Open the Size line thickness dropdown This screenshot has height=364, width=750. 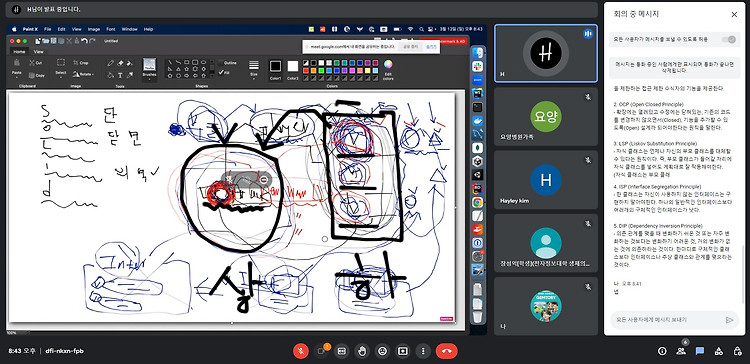tap(254, 69)
